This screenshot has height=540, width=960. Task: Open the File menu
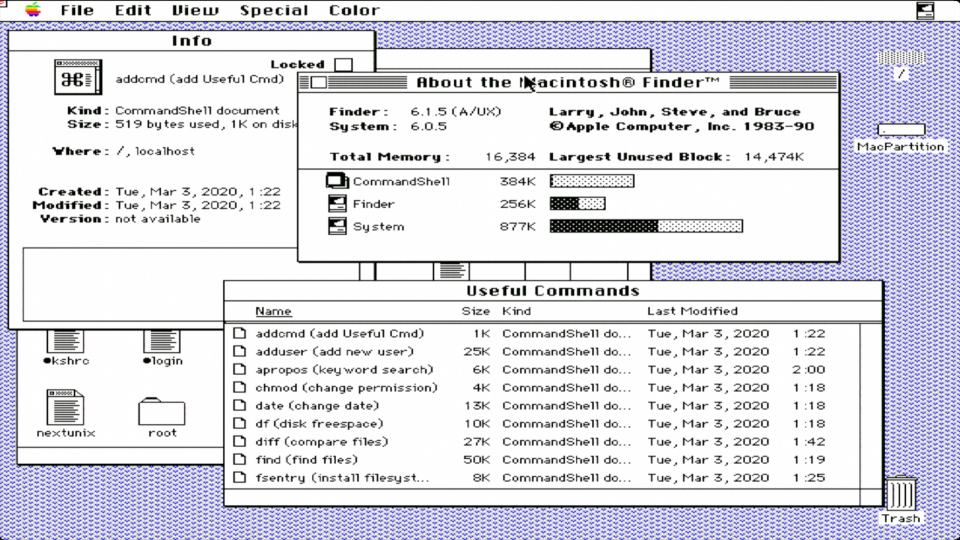click(x=77, y=10)
